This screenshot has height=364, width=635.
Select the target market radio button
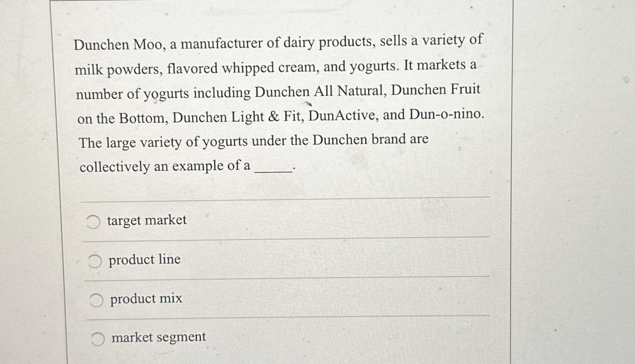pos(95,222)
